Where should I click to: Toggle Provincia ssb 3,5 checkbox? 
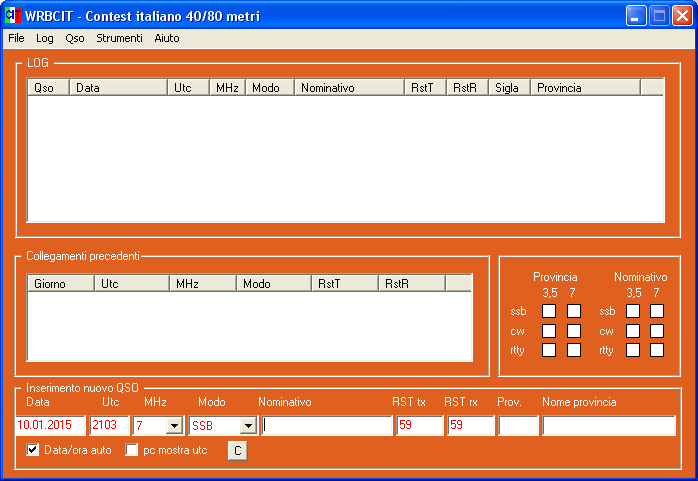549,311
